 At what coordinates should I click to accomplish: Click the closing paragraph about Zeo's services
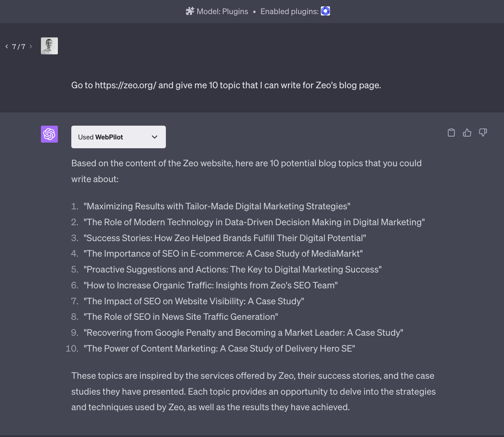(x=253, y=391)
